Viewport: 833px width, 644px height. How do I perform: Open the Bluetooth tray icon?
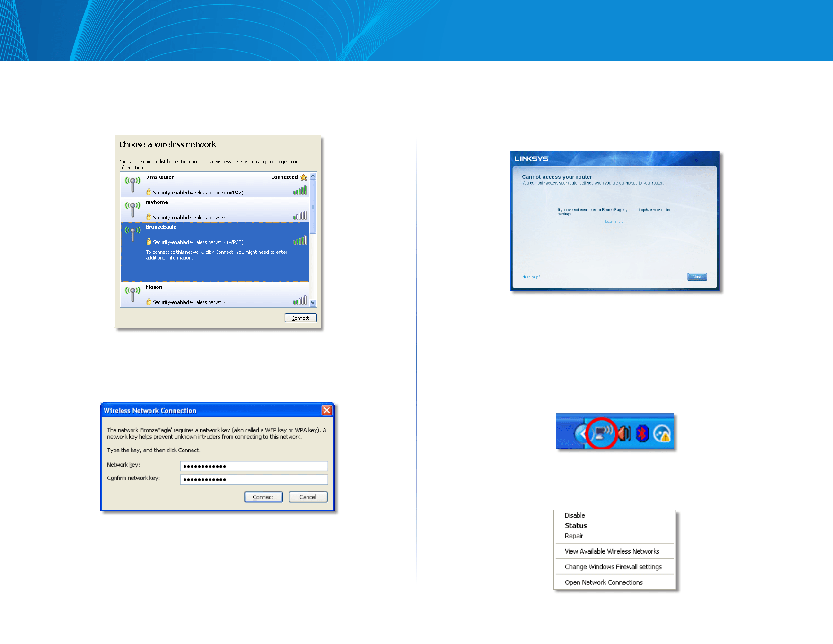click(642, 433)
